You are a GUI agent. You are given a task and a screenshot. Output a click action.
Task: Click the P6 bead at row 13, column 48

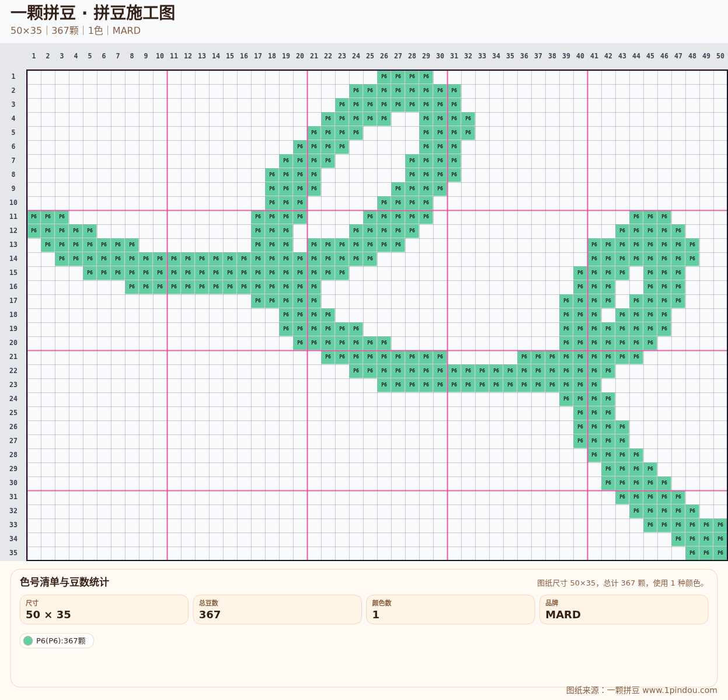tap(692, 245)
